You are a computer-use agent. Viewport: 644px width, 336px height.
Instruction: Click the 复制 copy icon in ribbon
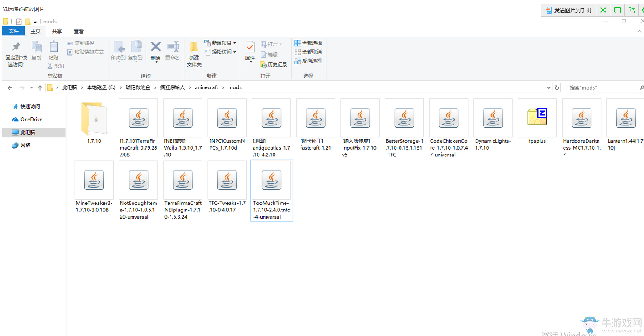click(x=36, y=46)
